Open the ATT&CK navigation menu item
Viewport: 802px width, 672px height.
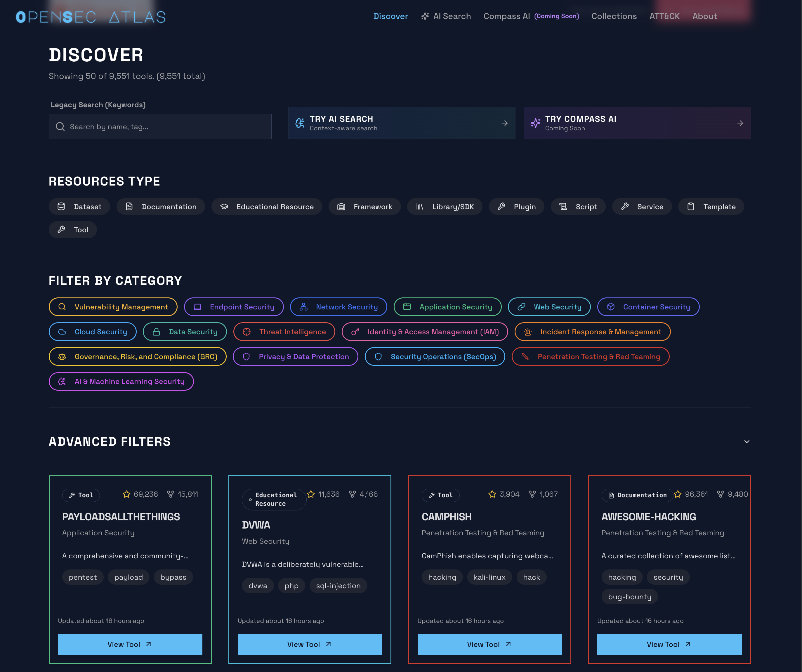click(x=664, y=16)
